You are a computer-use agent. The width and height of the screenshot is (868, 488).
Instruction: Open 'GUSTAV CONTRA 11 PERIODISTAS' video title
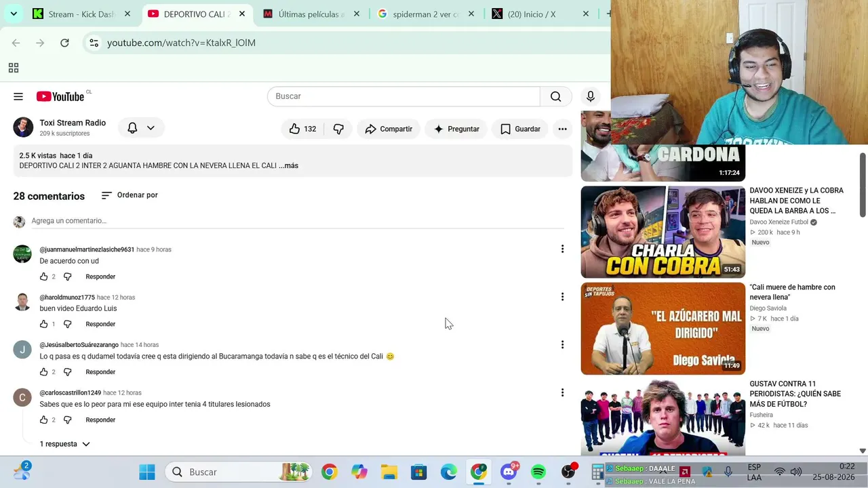(795, 394)
